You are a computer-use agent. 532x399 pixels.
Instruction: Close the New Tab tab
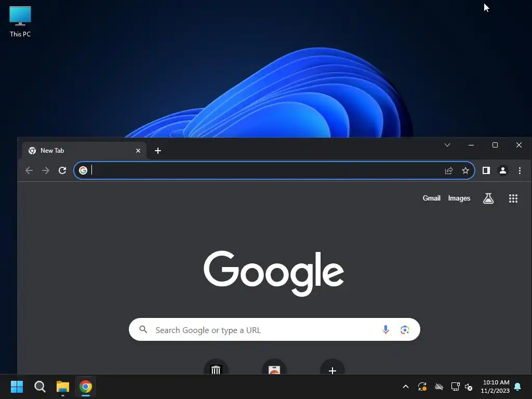(x=138, y=151)
